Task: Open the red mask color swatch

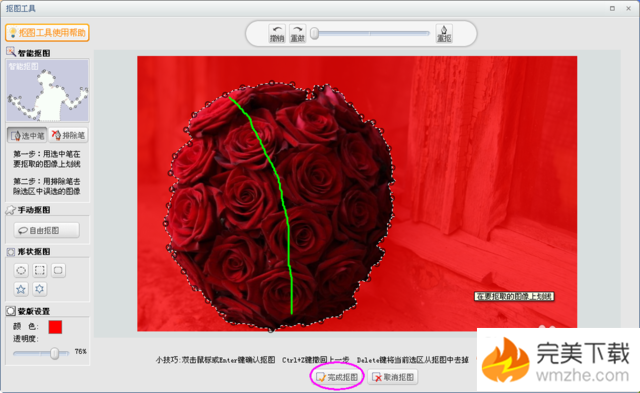Action: click(x=55, y=327)
